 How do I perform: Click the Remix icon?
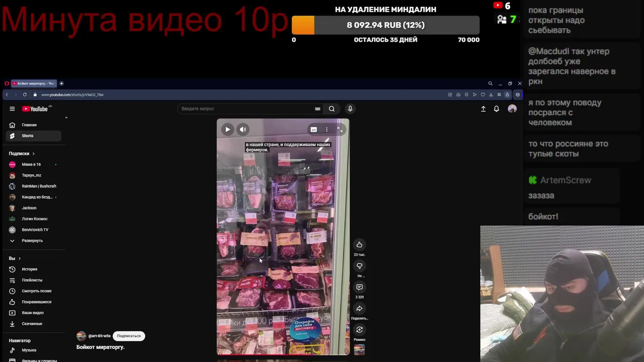coord(359,330)
